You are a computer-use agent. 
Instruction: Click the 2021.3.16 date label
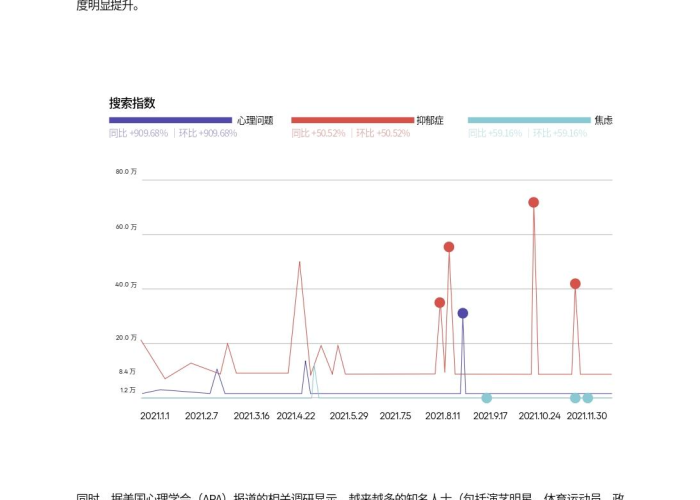pyautogui.click(x=251, y=416)
